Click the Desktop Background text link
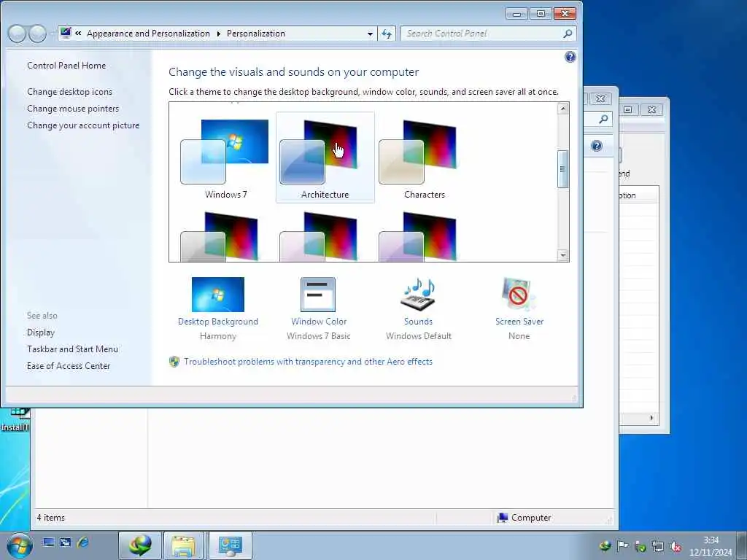This screenshot has height=560, width=747. 217,322
